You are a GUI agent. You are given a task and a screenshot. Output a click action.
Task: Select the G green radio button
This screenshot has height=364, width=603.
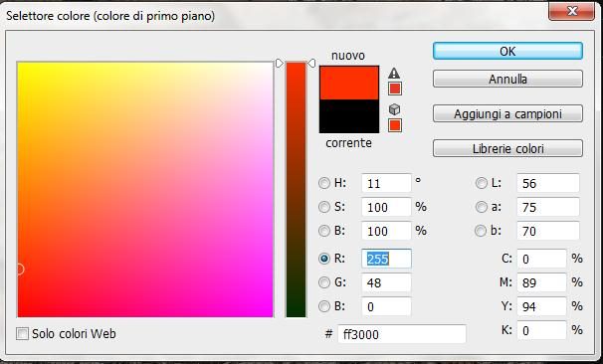324,282
